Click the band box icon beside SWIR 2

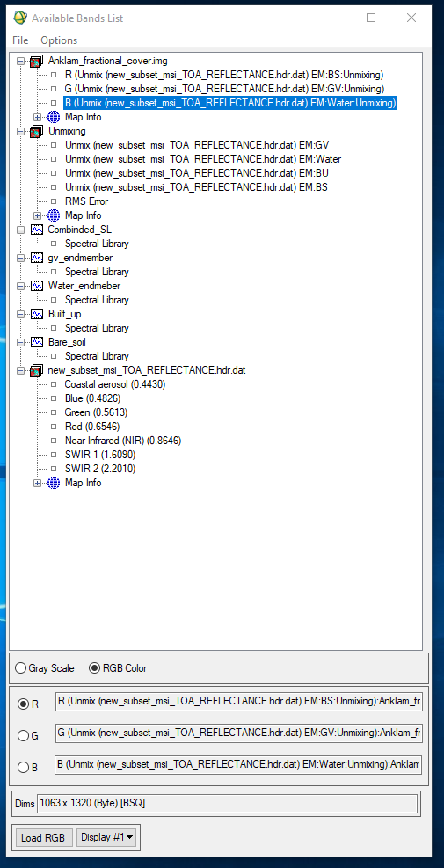click(x=54, y=469)
